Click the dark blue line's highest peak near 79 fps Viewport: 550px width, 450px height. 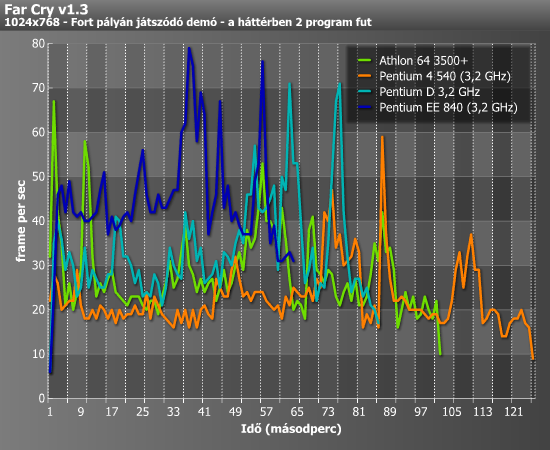(189, 48)
